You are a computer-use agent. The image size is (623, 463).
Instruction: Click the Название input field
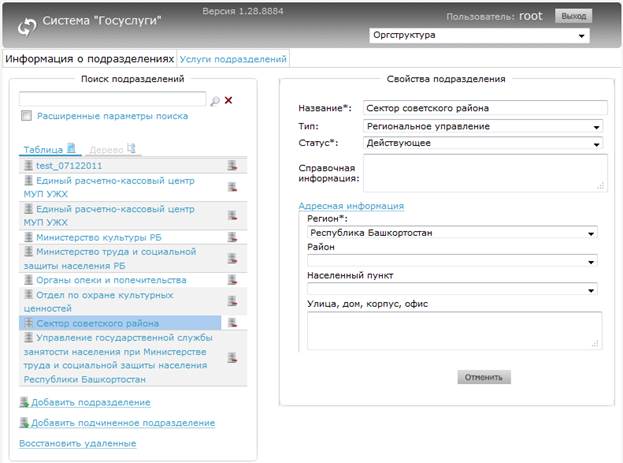pos(485,108)
